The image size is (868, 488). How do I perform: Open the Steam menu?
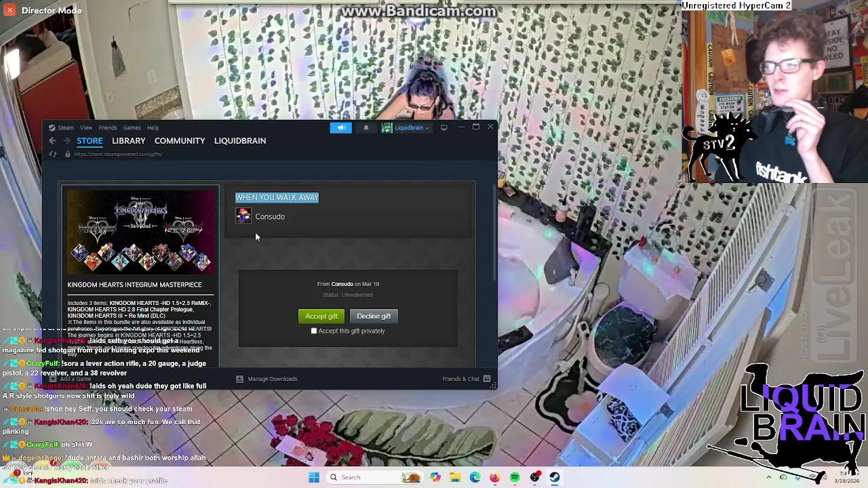65,127
